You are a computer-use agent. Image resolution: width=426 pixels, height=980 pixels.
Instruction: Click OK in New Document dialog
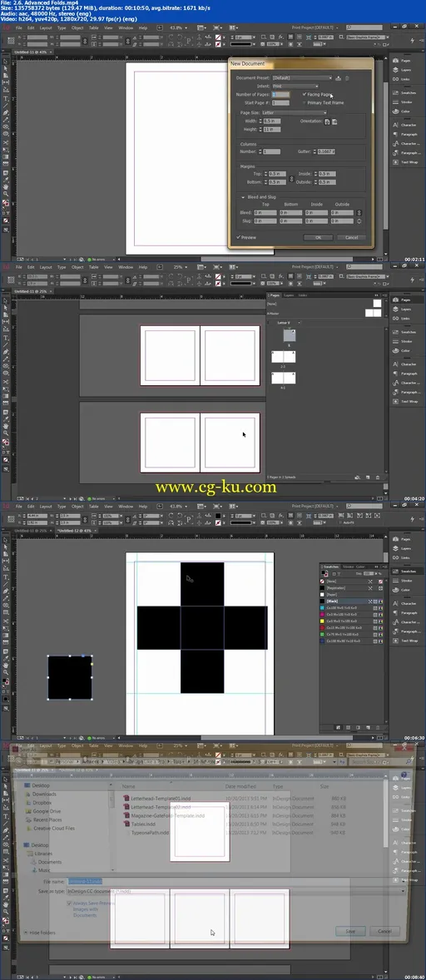[x=318, y=237]
